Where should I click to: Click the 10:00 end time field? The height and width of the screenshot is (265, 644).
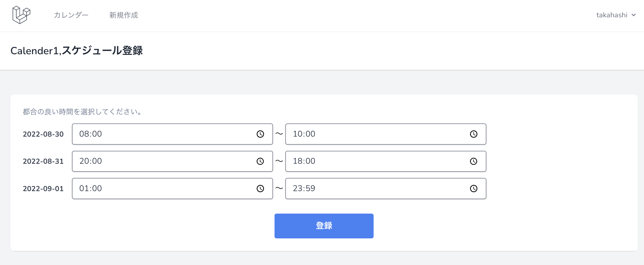pyautogui.click(x=361, y=134)
